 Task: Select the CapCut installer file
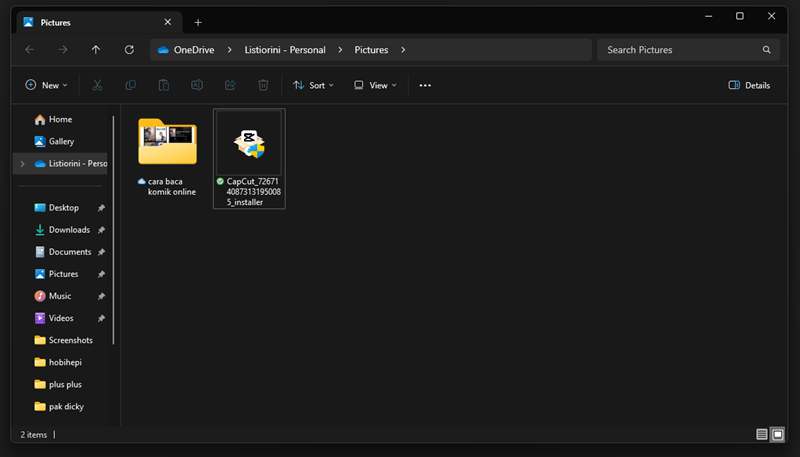(x=249, y=158)
